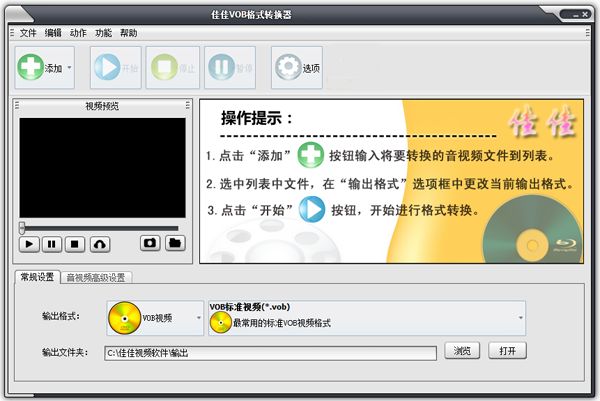The image size is (600, 401).
Task: Expand the VOB视频 output format dropdown
Action: coord(199,318)
